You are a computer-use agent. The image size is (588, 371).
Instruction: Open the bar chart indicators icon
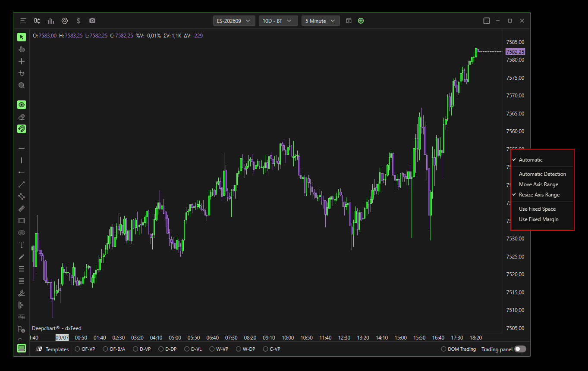click(x=51, y=21)
